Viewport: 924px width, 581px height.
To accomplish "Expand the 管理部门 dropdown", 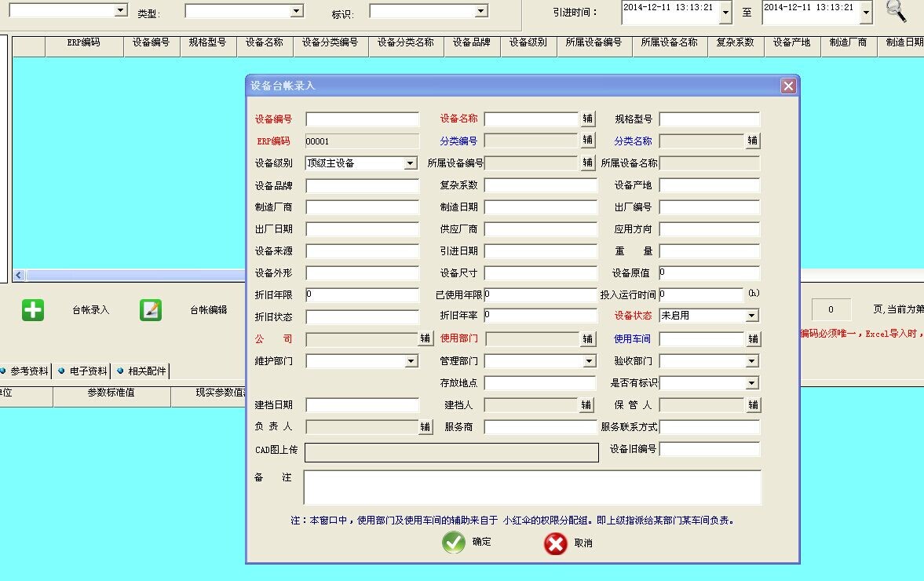I will 590,360.
